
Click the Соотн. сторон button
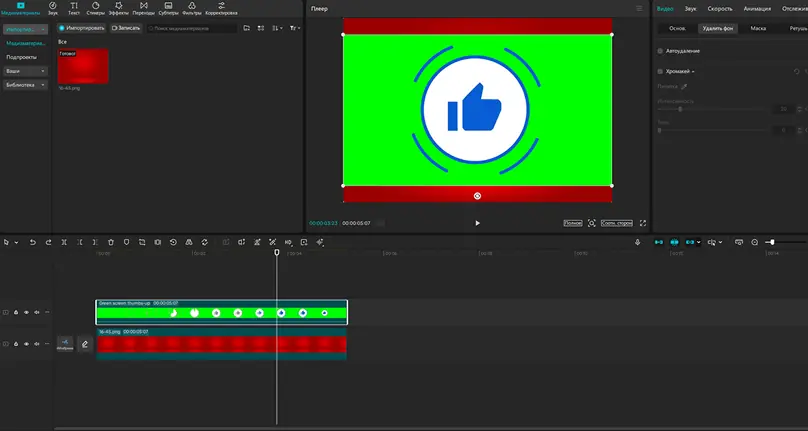click(617, 223)
